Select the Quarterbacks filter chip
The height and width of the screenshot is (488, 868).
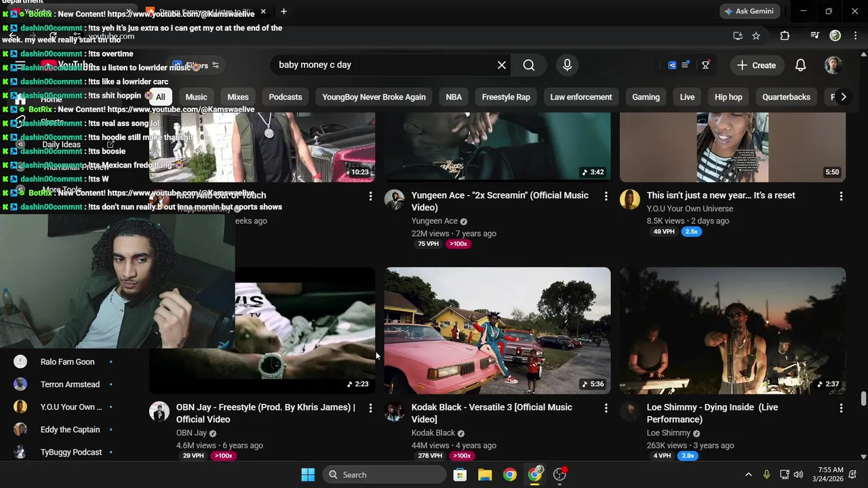tap(786, 97)
